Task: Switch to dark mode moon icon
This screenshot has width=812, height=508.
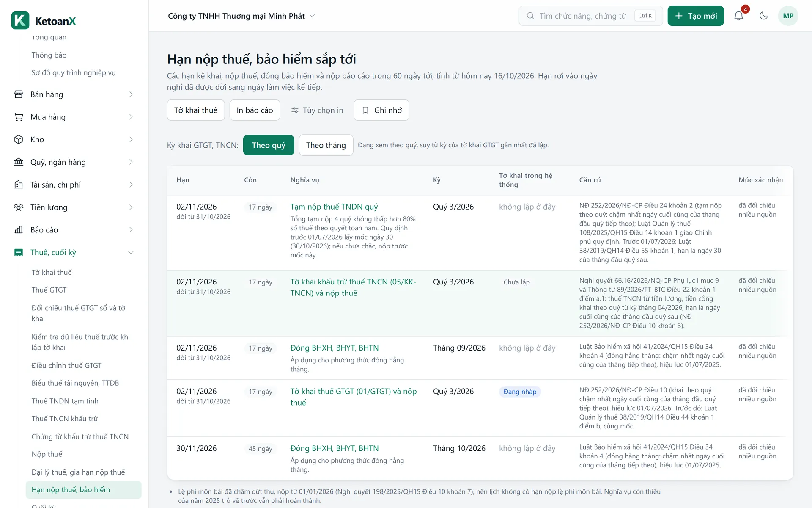Action: click(x=763, y=16)
